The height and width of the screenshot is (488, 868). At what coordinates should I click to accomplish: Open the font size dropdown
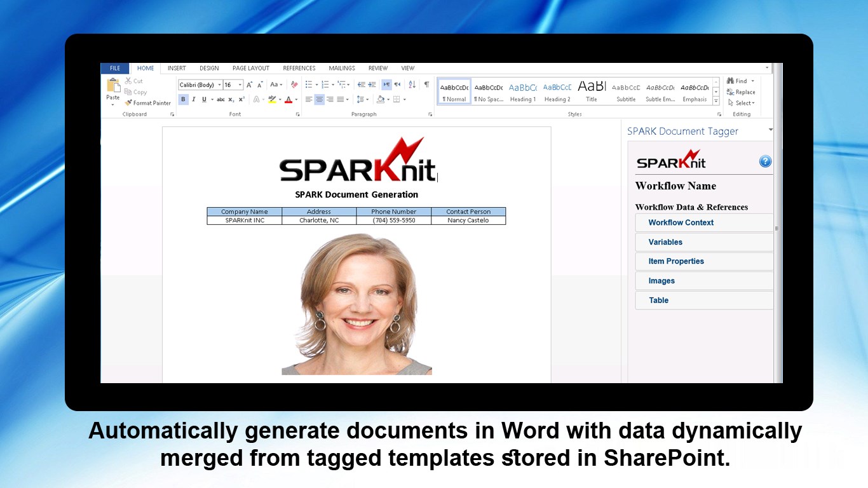pyautogui.click(x=240, y=85)
